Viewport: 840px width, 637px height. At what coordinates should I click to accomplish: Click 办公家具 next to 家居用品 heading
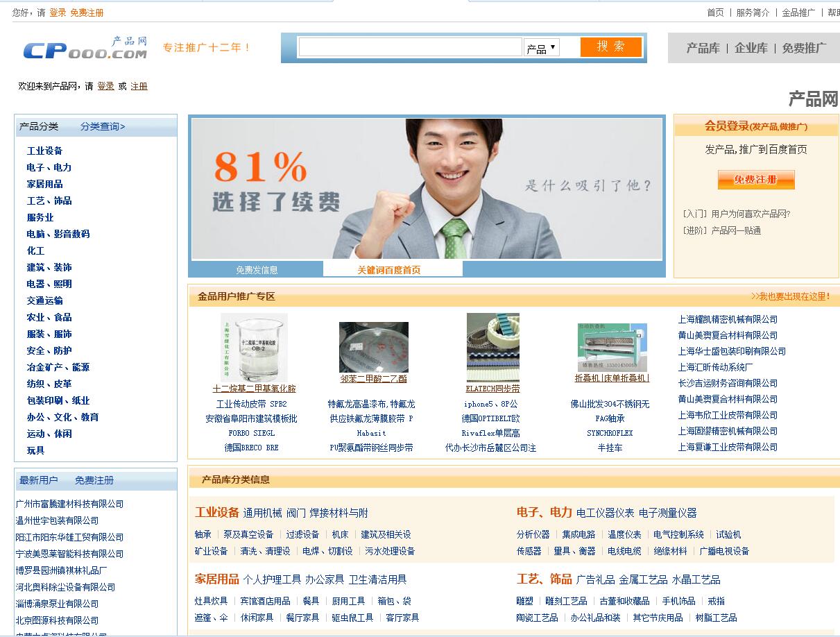click(324, 579)
